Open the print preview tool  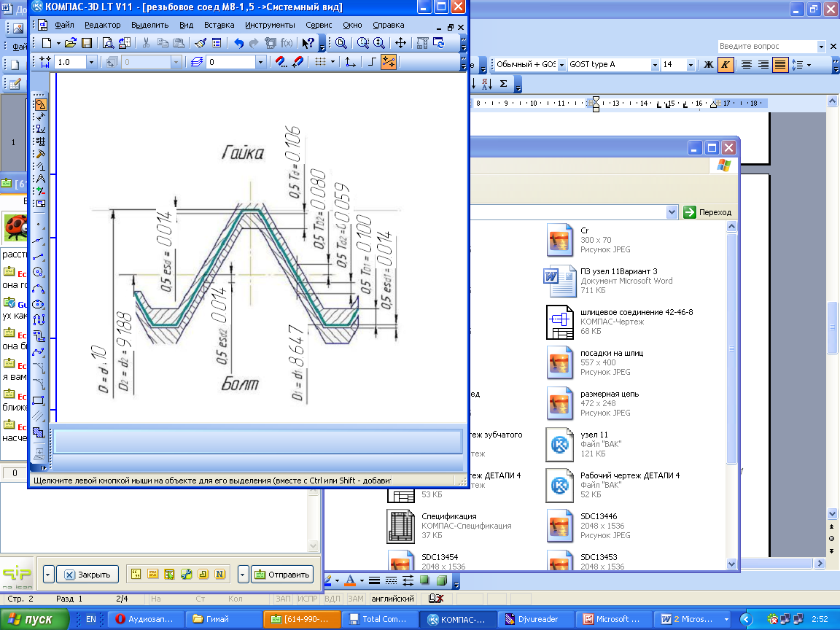point(108,43)
